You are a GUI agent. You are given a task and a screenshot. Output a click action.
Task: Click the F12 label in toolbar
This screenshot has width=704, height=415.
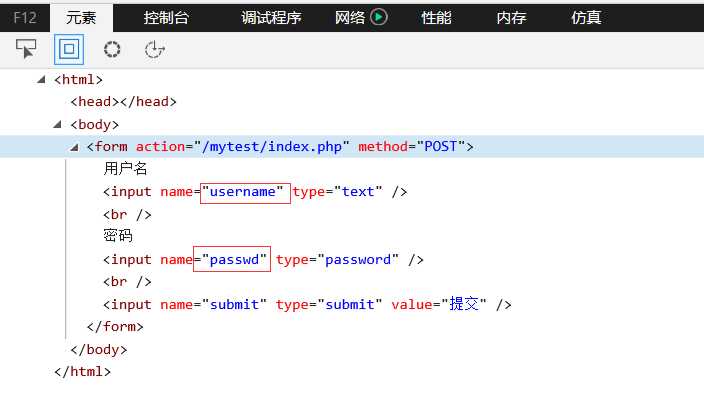click(25, 18)
